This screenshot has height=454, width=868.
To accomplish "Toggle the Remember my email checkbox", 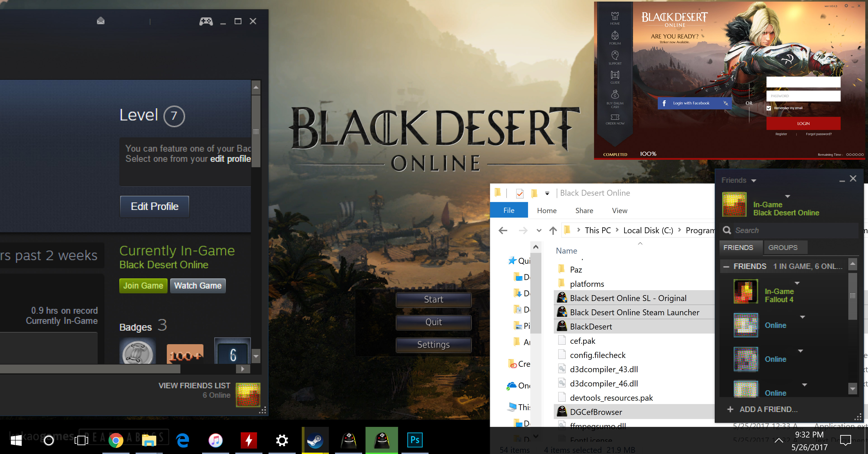I will [769, 108].
